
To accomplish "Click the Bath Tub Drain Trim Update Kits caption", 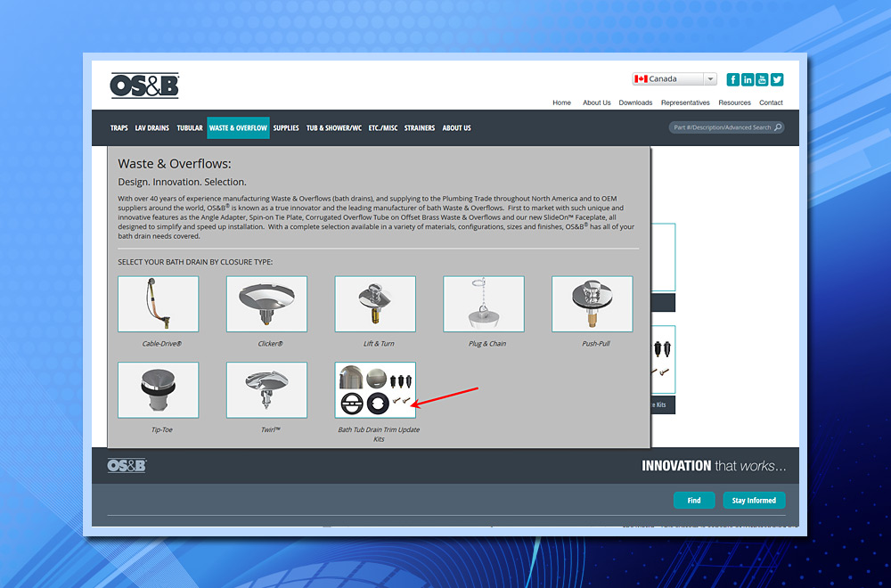I will (379, 434).
